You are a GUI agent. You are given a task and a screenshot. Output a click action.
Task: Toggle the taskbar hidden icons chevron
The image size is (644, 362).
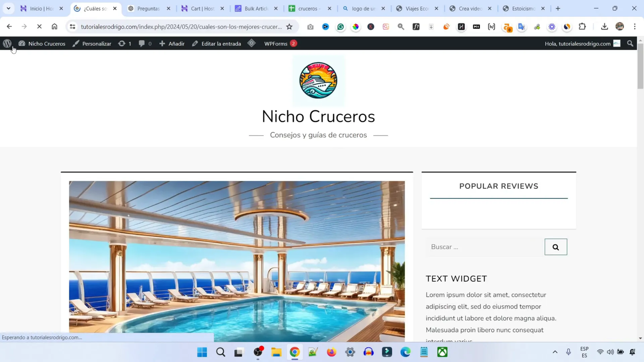pyautogui.click(x=555, y=352)
